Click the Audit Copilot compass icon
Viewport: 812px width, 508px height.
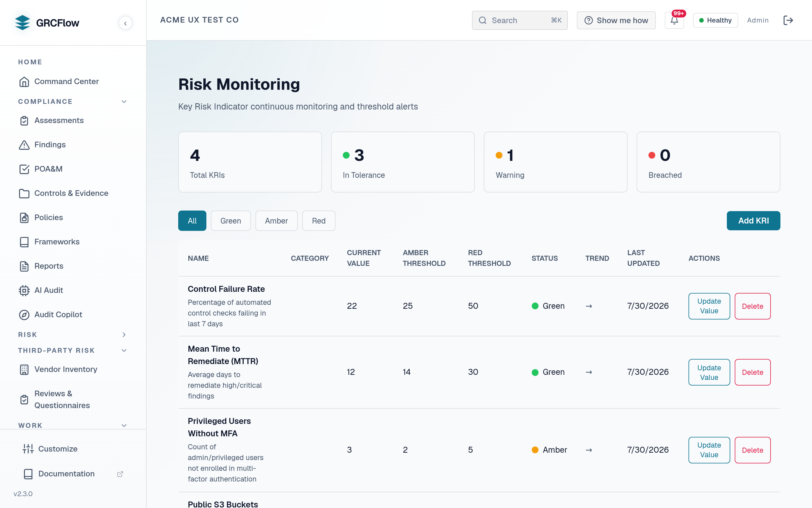[x=24, y=314]
